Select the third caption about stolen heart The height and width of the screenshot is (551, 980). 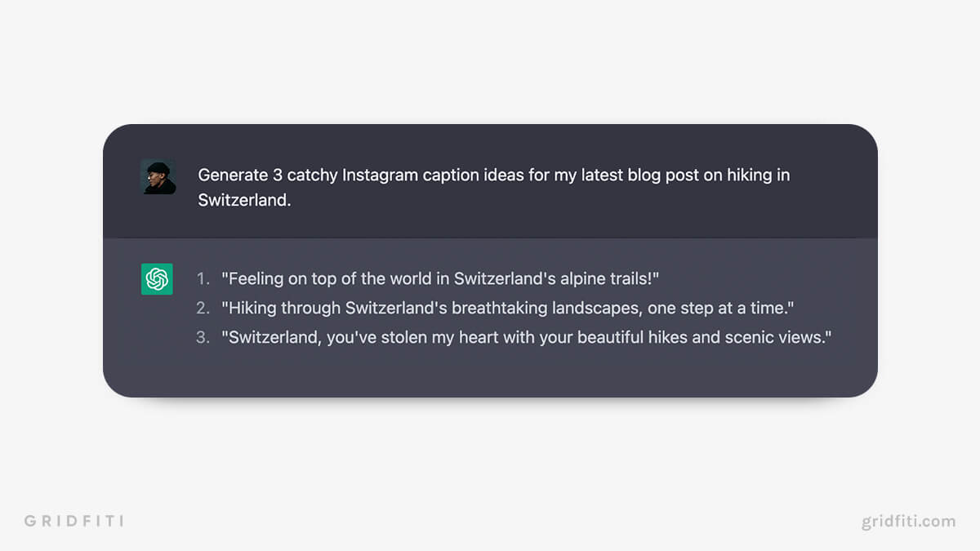[526, 337]
